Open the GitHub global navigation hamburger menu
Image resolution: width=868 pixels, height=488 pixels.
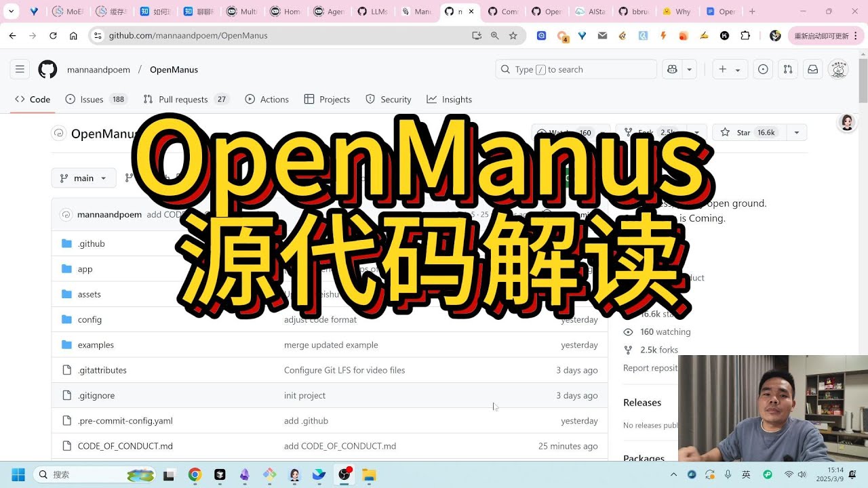[x=20, y=69]
